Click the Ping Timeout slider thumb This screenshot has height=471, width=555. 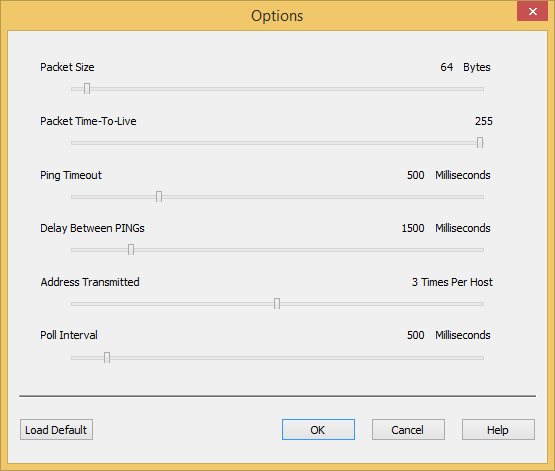click(x=159, y=196)
